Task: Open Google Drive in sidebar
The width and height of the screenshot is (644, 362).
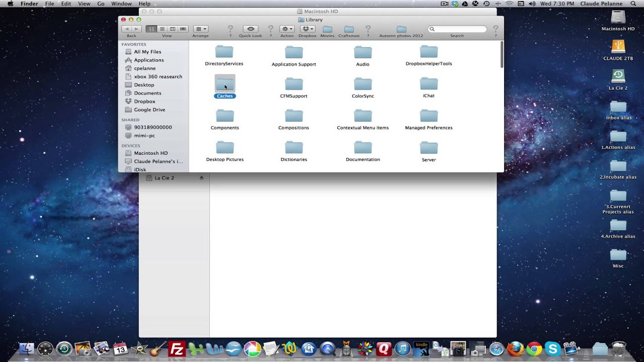Action: pos(149,110)
